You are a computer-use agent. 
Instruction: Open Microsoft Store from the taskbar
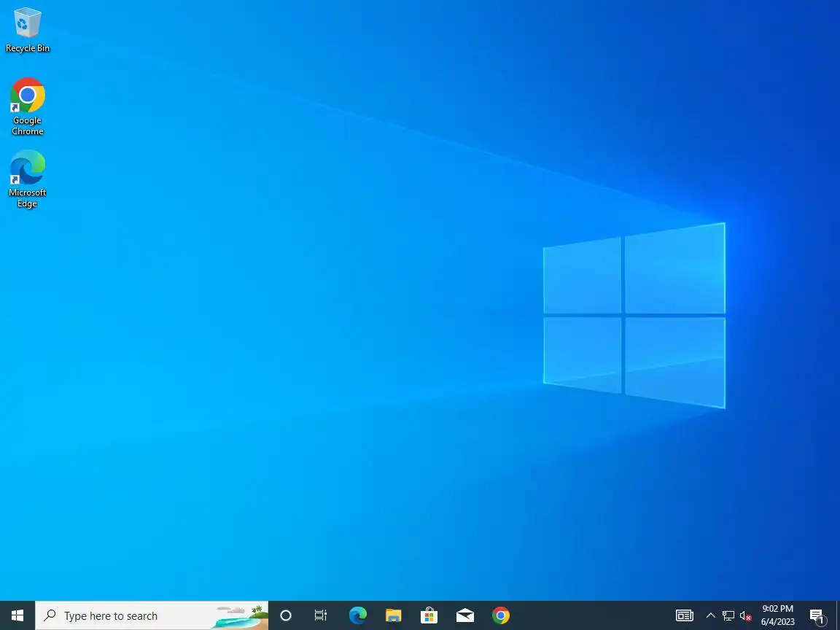point(429,615)
